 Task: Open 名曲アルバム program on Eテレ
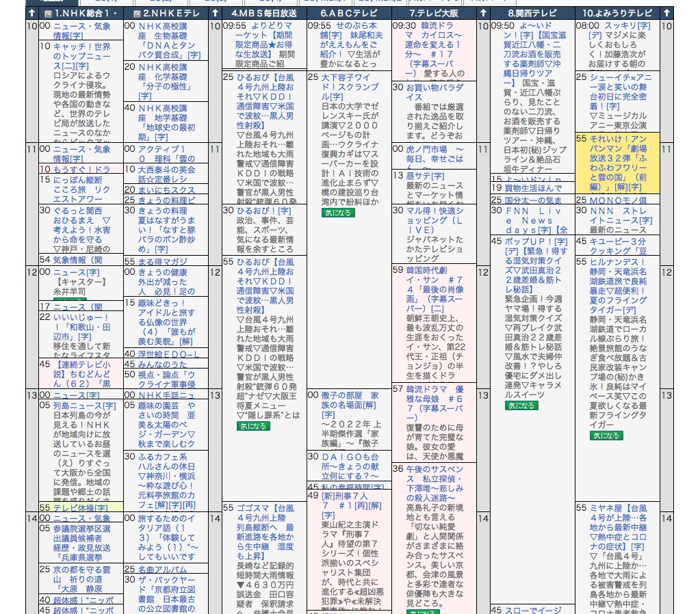click(x=162, y=570)
